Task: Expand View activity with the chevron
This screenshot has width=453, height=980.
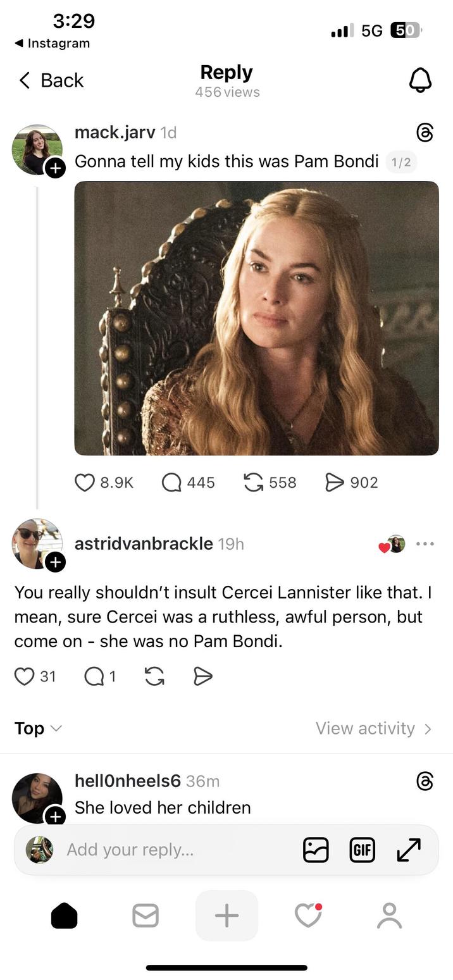Action: (x=429, y=728)
